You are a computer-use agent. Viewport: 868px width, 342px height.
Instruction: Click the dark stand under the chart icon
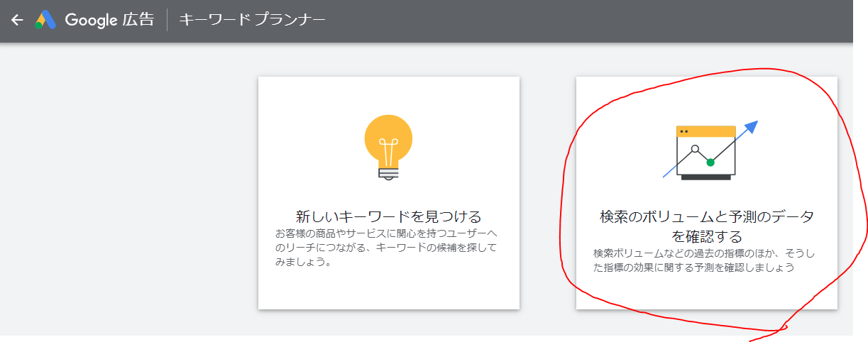point(706,177)
